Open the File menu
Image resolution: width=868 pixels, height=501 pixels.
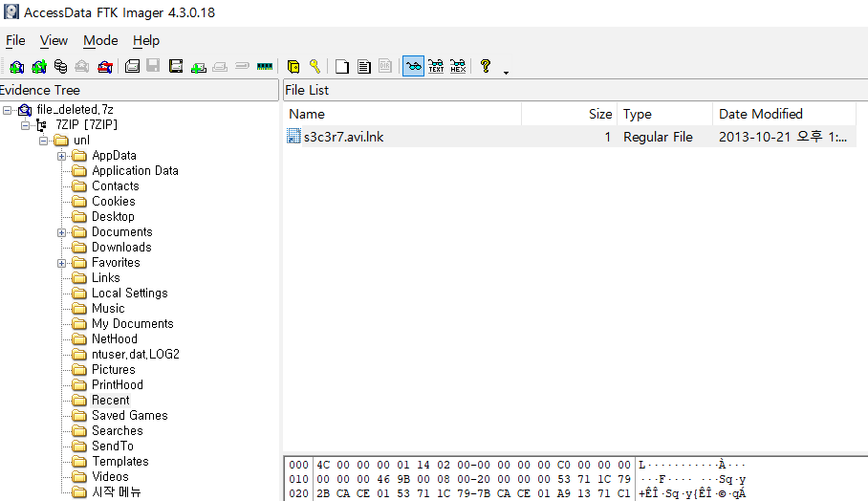[x=15, y=40]
